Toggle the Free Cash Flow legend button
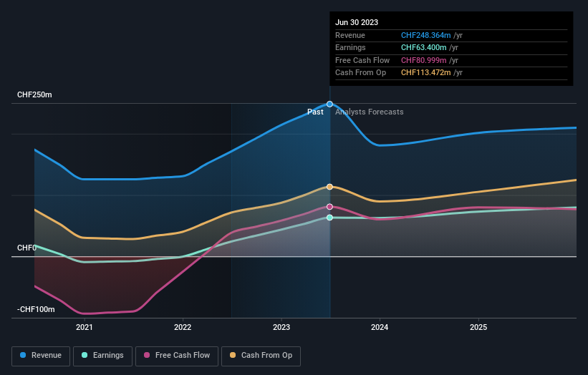 click(x=177, y=356)
